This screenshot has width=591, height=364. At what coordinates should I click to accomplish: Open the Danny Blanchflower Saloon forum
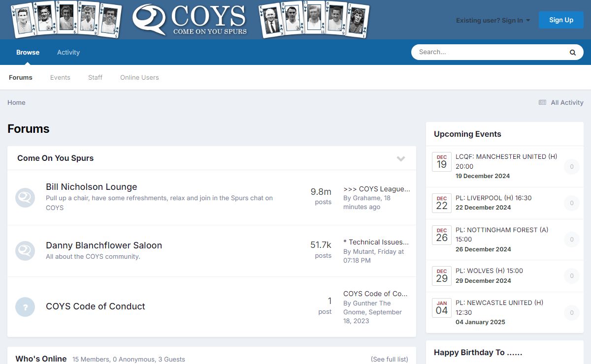click(x=104, y=245)
